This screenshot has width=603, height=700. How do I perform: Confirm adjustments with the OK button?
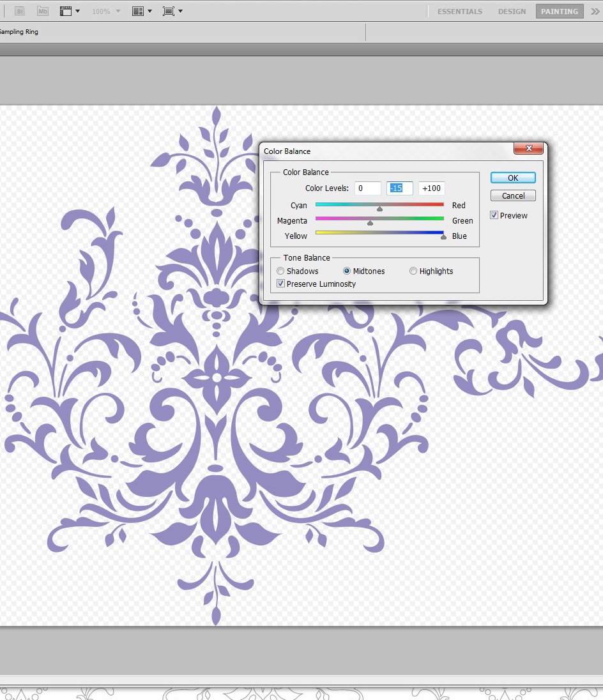coord(513,178)
